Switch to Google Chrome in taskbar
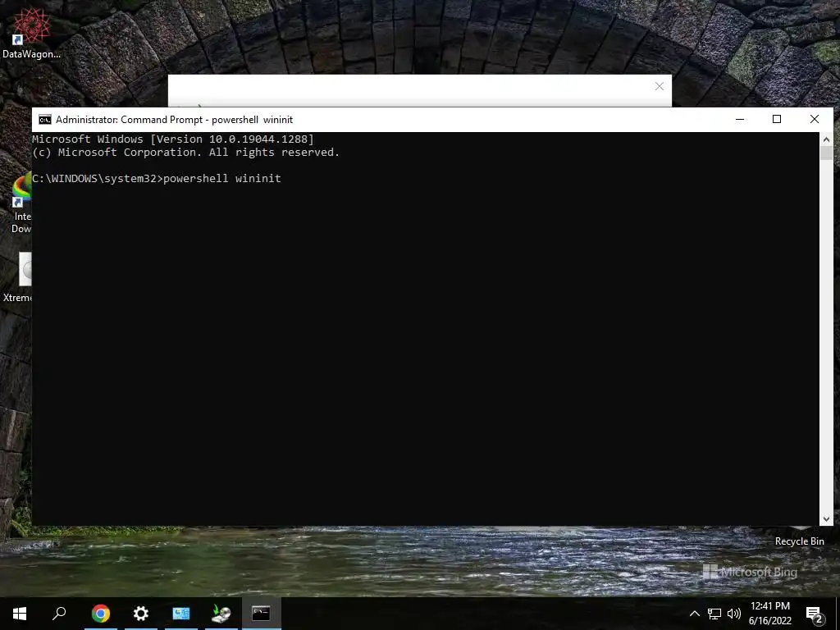The height and width of the screenshot is (630, 840). click(x=101, y=614)
